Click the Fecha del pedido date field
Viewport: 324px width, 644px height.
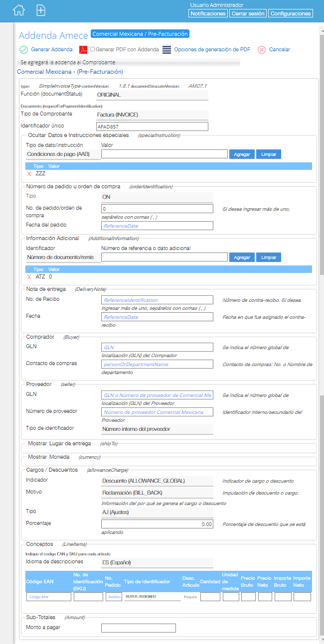tap(157, 226)
